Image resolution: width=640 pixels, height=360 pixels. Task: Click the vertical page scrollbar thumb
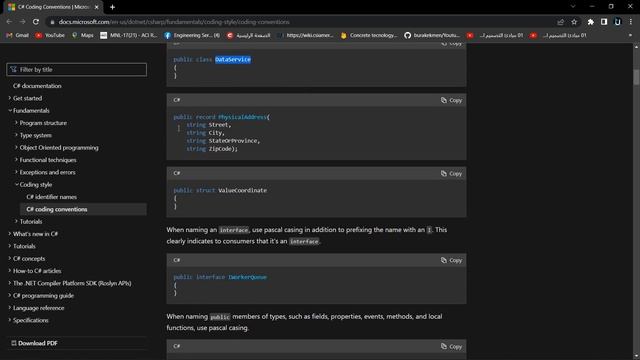[x=636, y=77]
